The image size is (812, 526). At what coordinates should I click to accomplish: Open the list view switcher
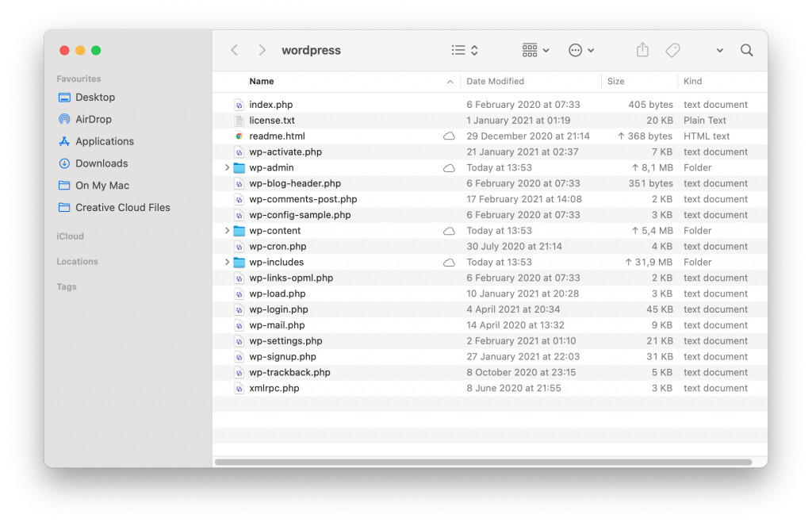coord(465,50)
